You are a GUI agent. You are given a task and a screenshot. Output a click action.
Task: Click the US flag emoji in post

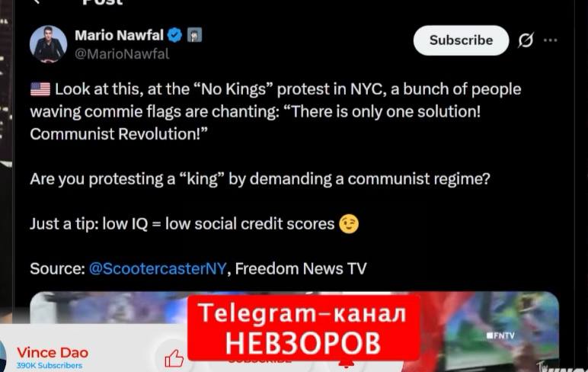[40, 89]
